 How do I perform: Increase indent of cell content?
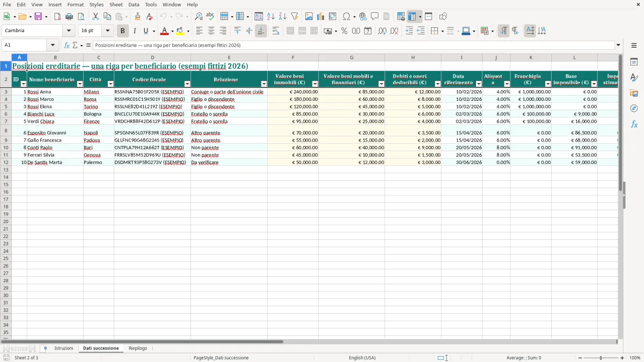[409, 31]
